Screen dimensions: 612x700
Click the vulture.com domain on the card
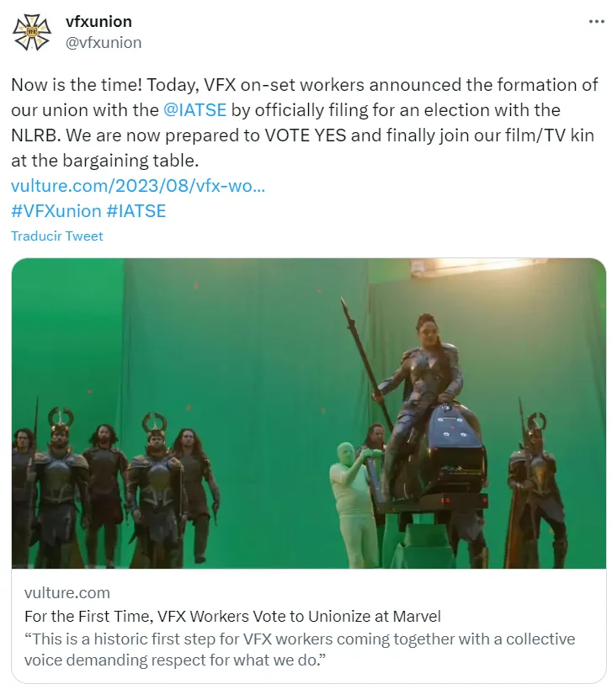[x=67, y=593]
